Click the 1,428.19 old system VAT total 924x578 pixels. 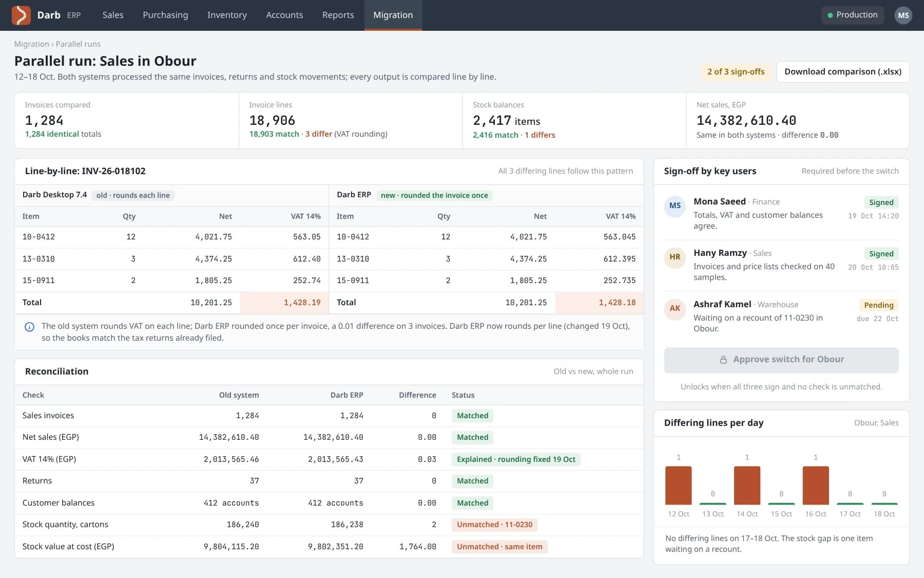[x=302, y=303]
